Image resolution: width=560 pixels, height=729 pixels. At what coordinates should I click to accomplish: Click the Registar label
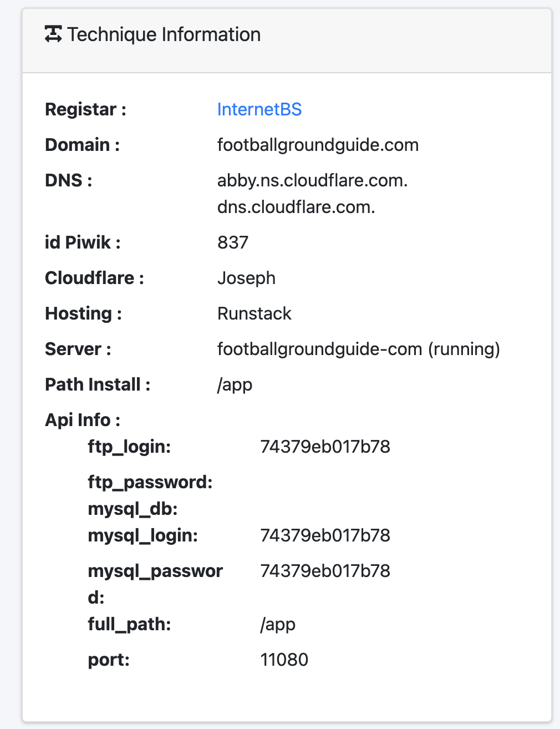pyautogui.click(x=85, y=109)
